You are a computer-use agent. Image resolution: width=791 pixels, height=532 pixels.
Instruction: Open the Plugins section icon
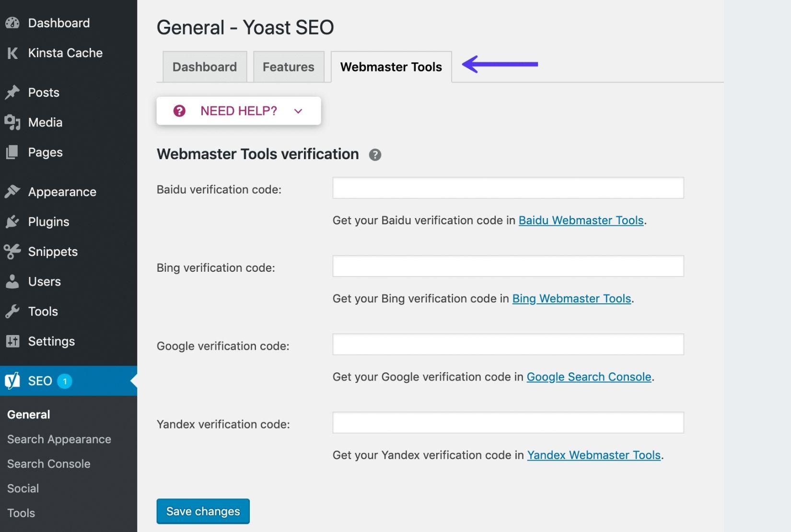pyautogui.click(x=12, y=221)
